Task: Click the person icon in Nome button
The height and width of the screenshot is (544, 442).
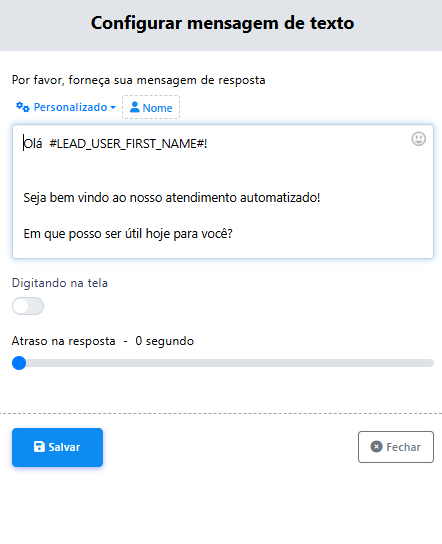Action: pyautogui.click(x=135, y=107)
